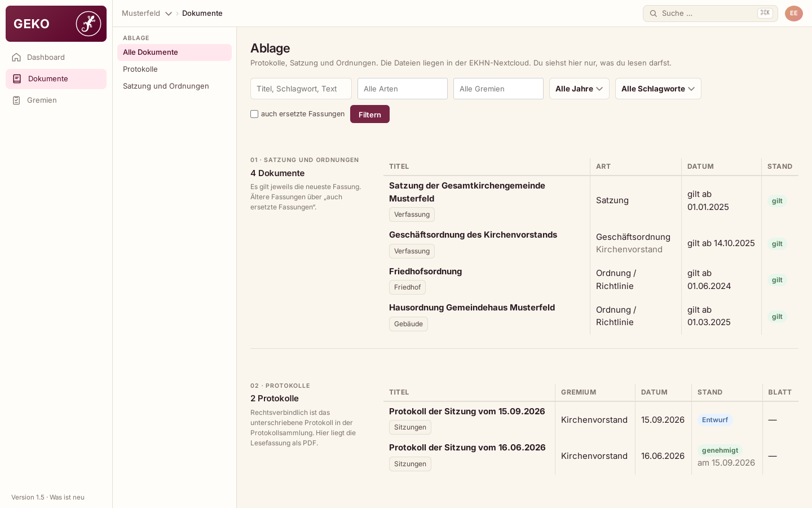Viewport: 812px width, 508px height.
Task: Open Hausordnung Gemeindehaus Musterfeld
Action: click(x=472, y=308)
